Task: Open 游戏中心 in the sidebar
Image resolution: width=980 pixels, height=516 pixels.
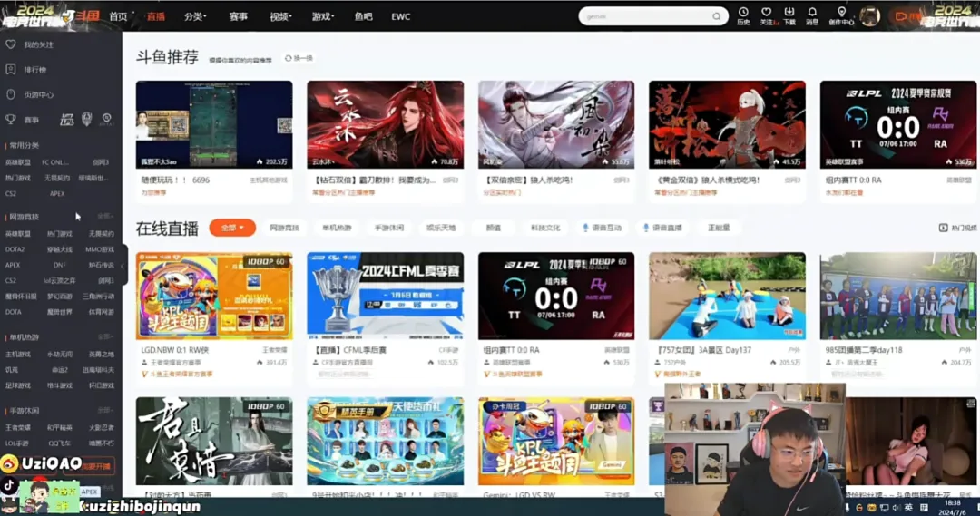Action: pyautogui.click(x=39, y=95)
